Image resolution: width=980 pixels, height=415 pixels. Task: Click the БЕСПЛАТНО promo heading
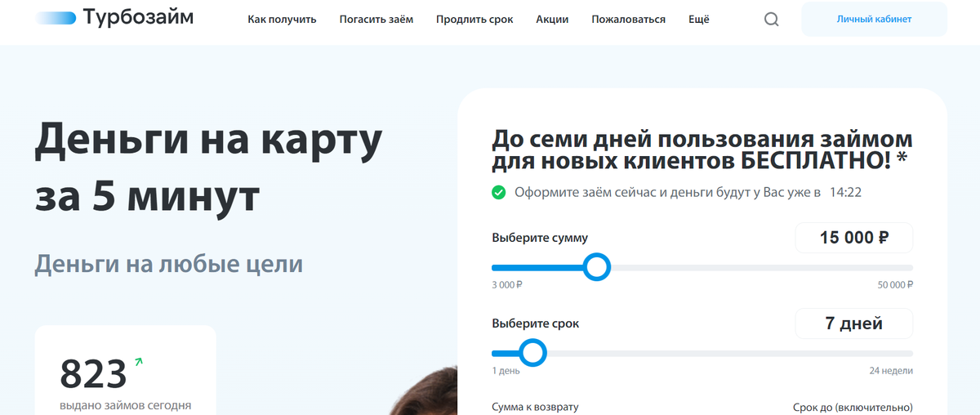pyautogui.click(x=702, y=149)
